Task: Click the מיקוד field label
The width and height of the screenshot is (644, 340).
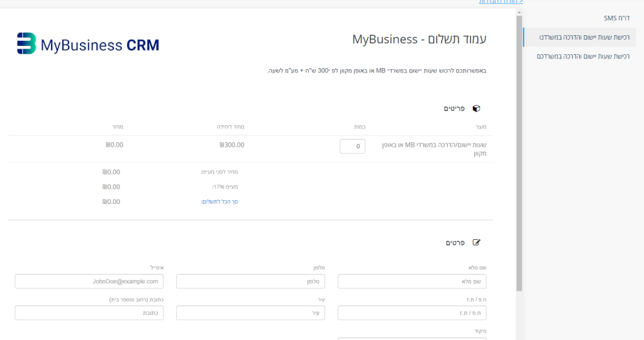Action: pos(480,331)
